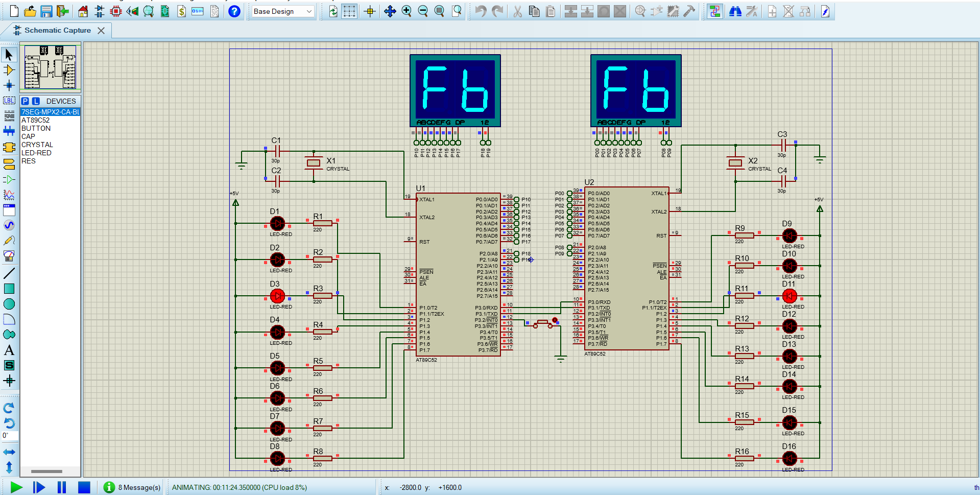The width and height of the screenshot is (980, 495).
Task: Flip vertically with the Y-mirror icon
Action: coord(9,467)
